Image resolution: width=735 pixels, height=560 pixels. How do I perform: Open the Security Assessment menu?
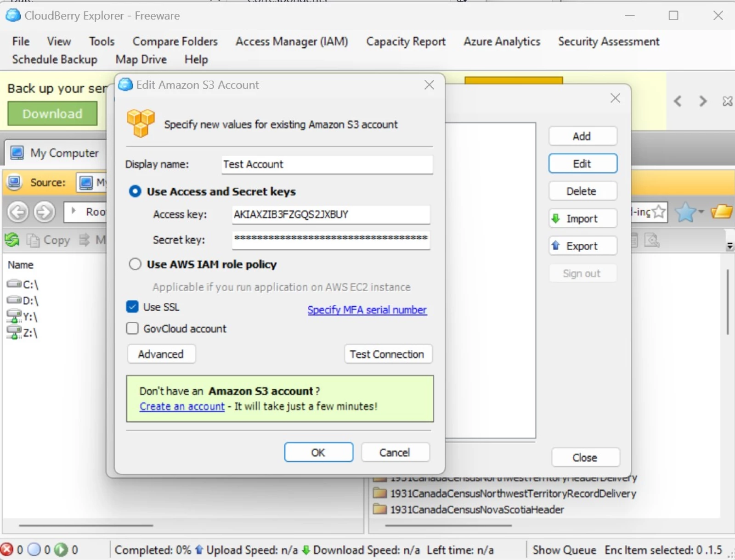[x=609, y=41]
